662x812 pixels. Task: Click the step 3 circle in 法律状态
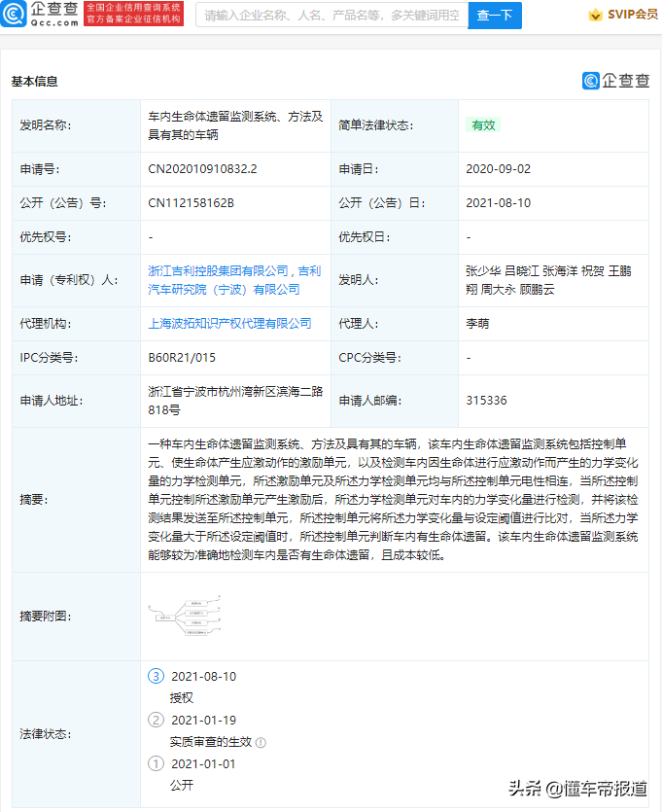(x=156, y=676)
